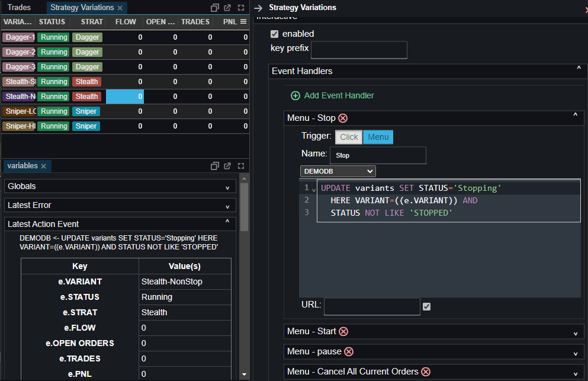
Task: Delete the Menu - Start event handler
Action: coord(343,331)
